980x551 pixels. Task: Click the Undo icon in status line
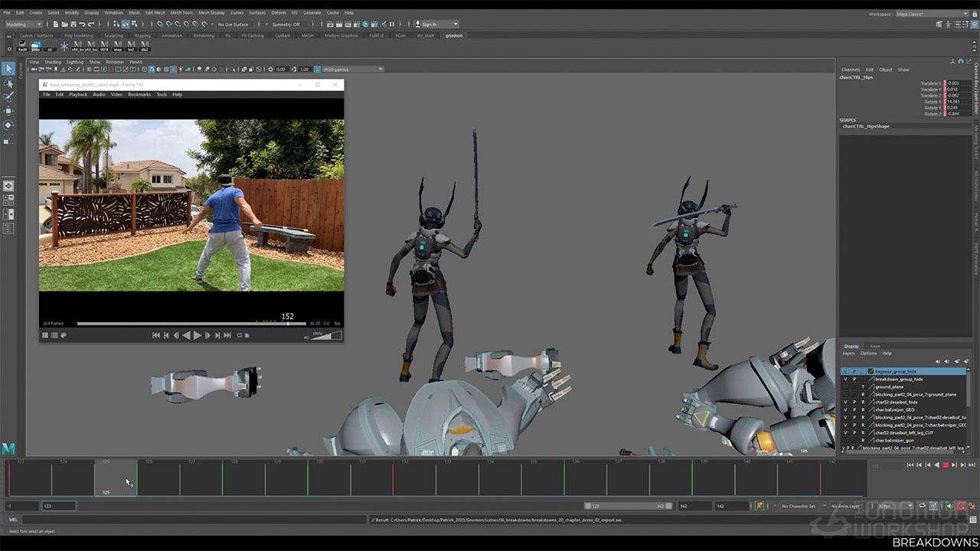point(82,24)
